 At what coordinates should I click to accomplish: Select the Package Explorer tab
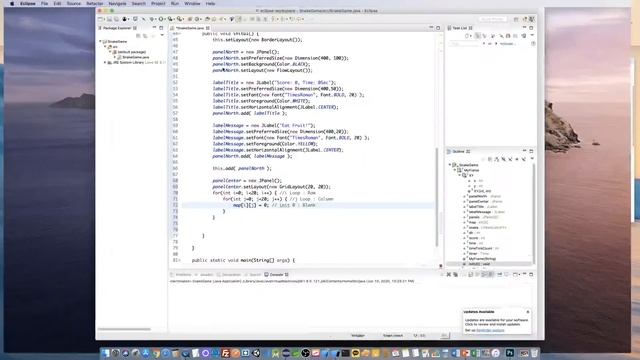point(117,28)
